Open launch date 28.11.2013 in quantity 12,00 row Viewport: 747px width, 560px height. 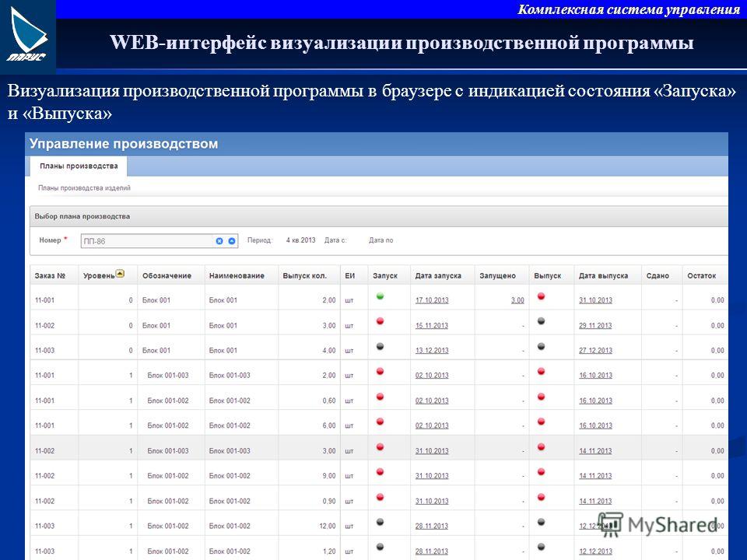coord(432,527)
